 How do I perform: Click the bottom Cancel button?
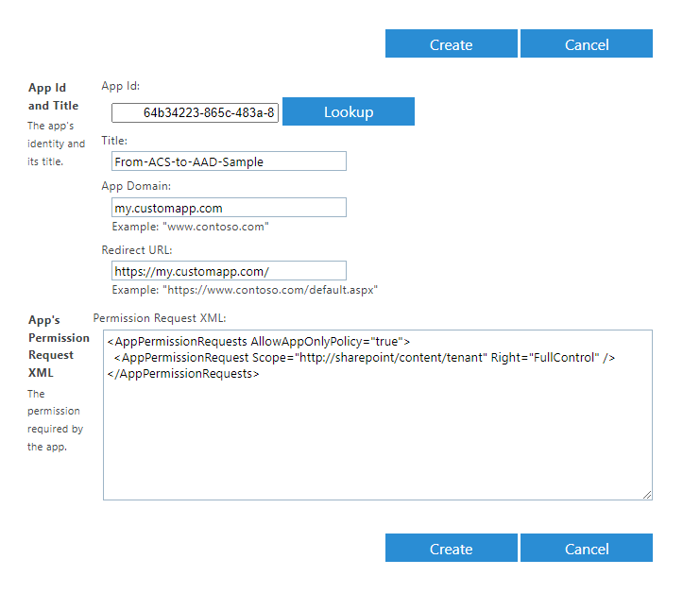click(x=586, y=548)
